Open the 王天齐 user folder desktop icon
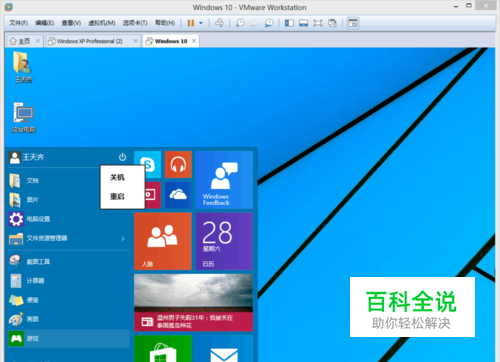The height and width of the screenshot is (362, 500). (23, 67)
